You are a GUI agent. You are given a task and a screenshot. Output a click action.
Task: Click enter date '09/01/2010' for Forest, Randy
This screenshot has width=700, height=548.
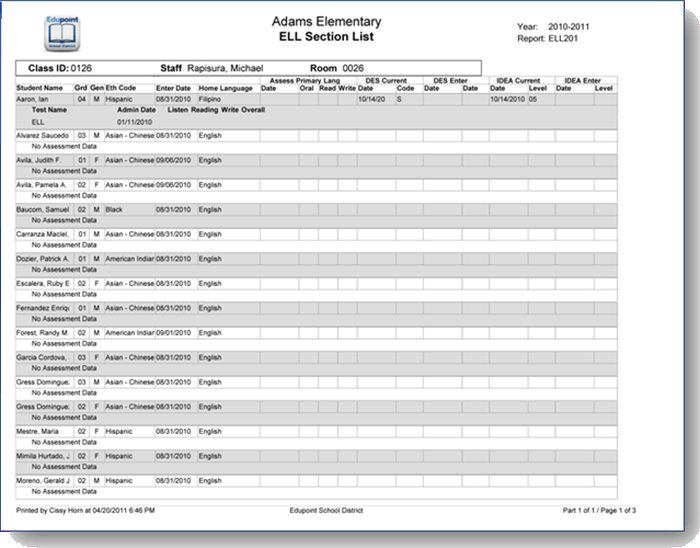tap(173, 332)
